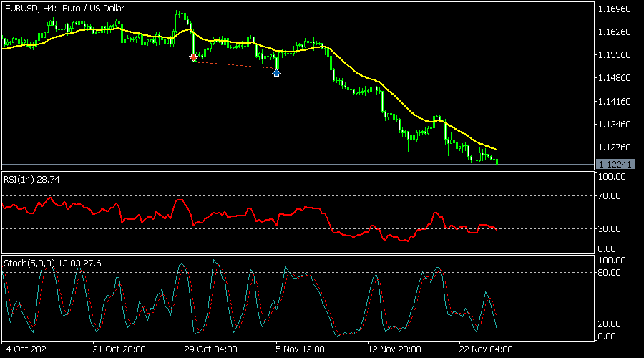This screenshot has height=358, width=644.
Task: Select the dashed red trade line between arrows
Action: [235, 65]
